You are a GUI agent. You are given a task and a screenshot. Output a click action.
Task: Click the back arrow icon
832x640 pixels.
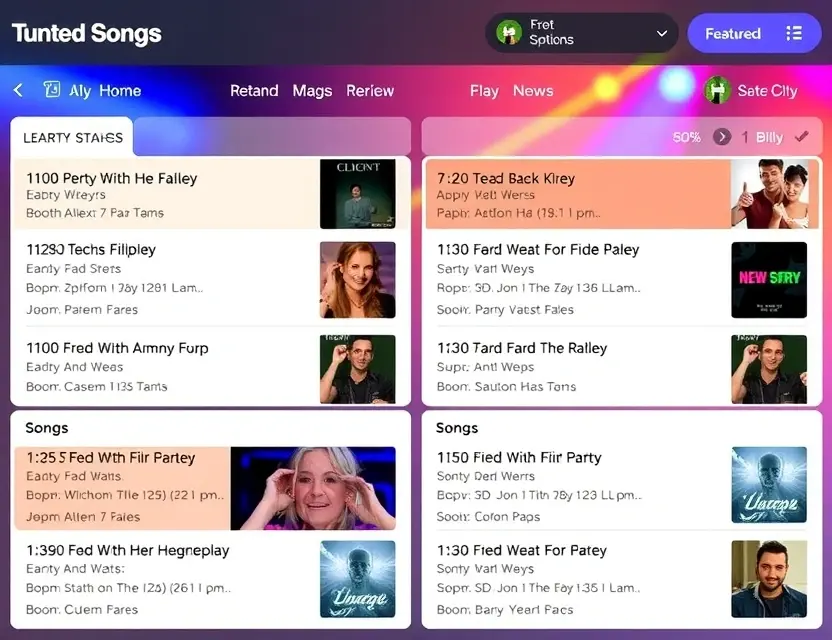click(18, 90)
